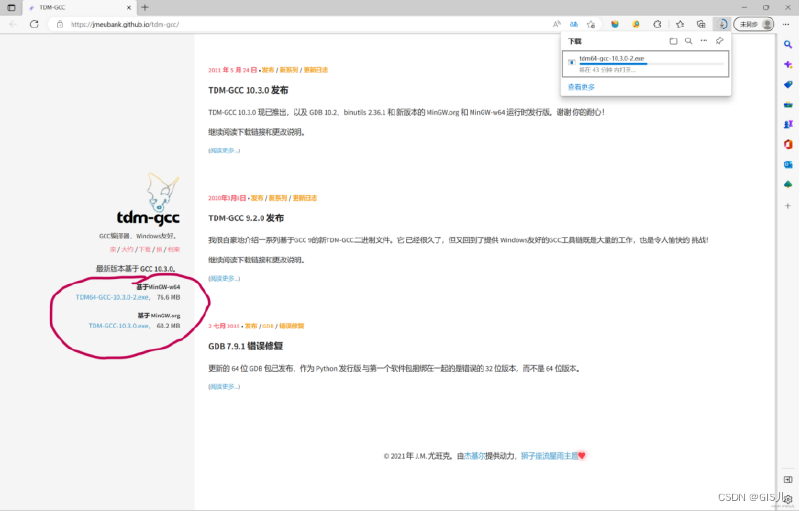Search downloads magnifier icon in panel

[688, 41]
